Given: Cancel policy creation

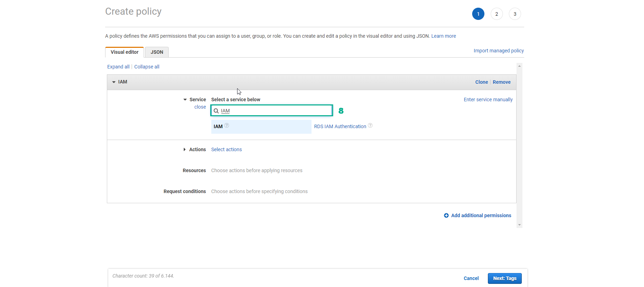Looking at the screenshot, I should pyautogui.click(x=471, y=278).
